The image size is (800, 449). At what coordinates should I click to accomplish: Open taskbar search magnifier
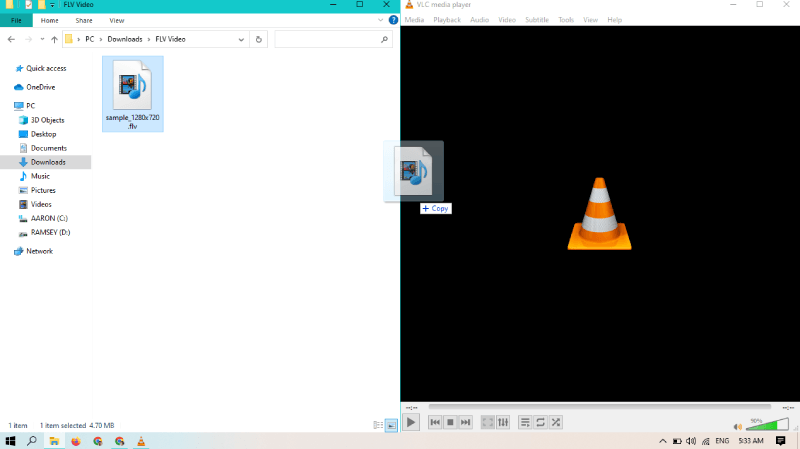point(32,441)
